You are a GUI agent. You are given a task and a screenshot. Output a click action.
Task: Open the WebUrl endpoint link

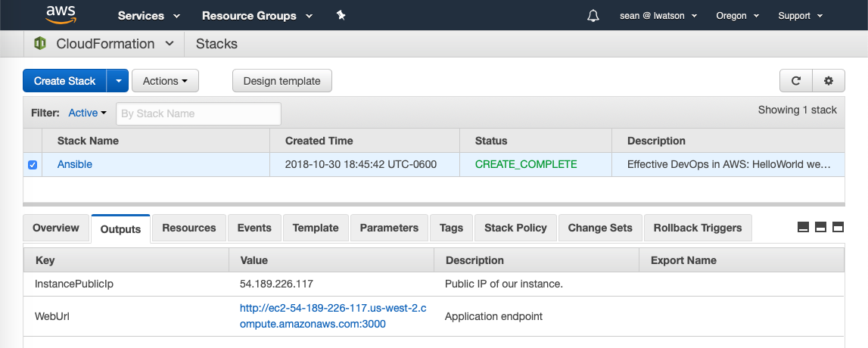(x=333, y=316)
